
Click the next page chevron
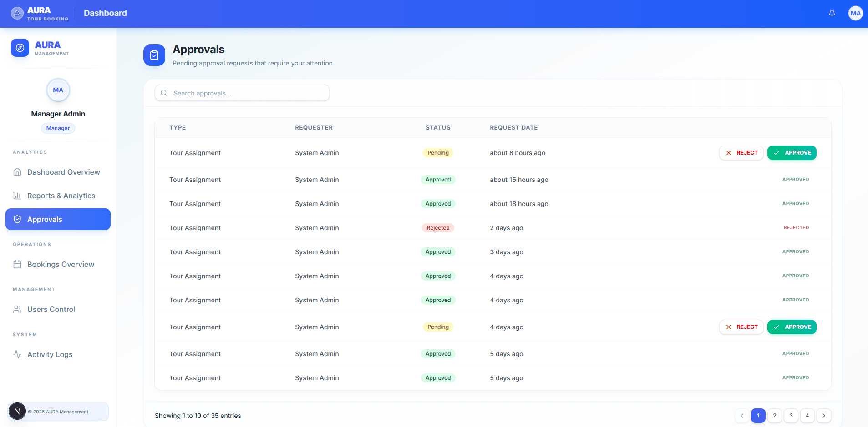point(823,415)
